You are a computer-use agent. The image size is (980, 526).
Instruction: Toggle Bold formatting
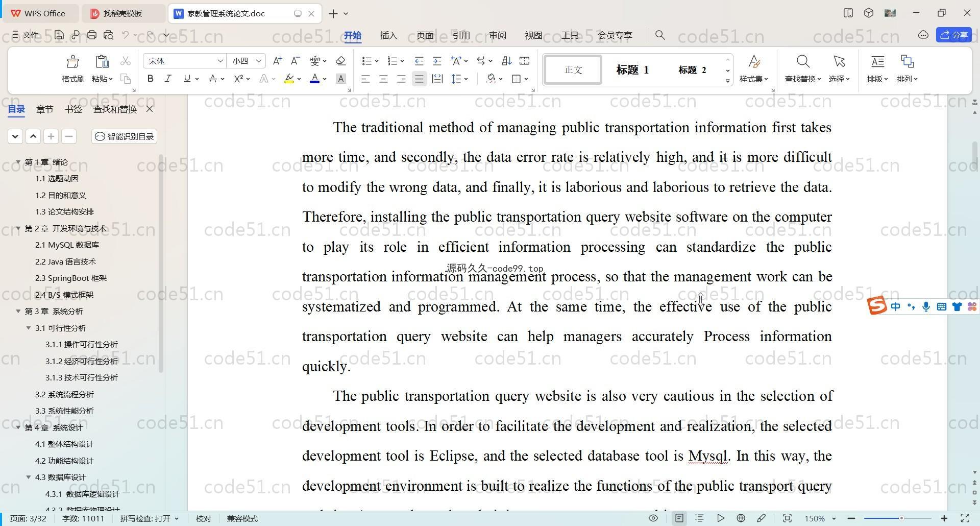click(150, 79)
